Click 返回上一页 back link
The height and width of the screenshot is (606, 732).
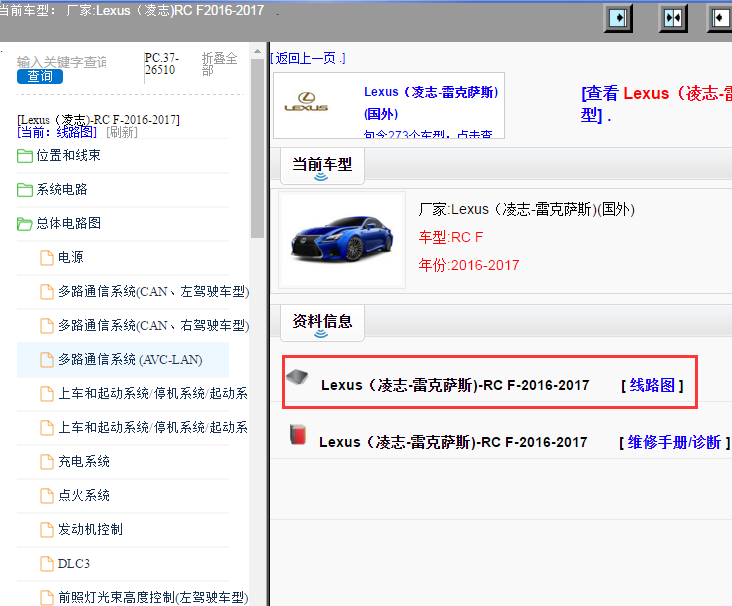pyautogui.click(x=308, y=58)
